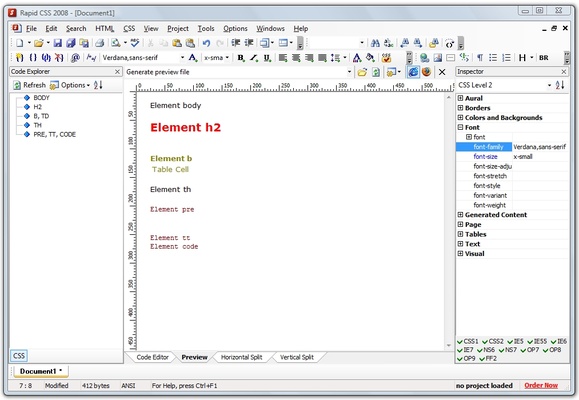Select the Document1 tab
This screenshot has height=400, width=579.
tap(41, 371)
